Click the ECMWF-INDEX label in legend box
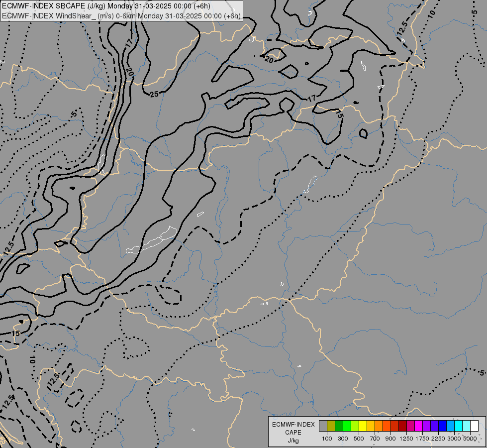 click(293, 425)
